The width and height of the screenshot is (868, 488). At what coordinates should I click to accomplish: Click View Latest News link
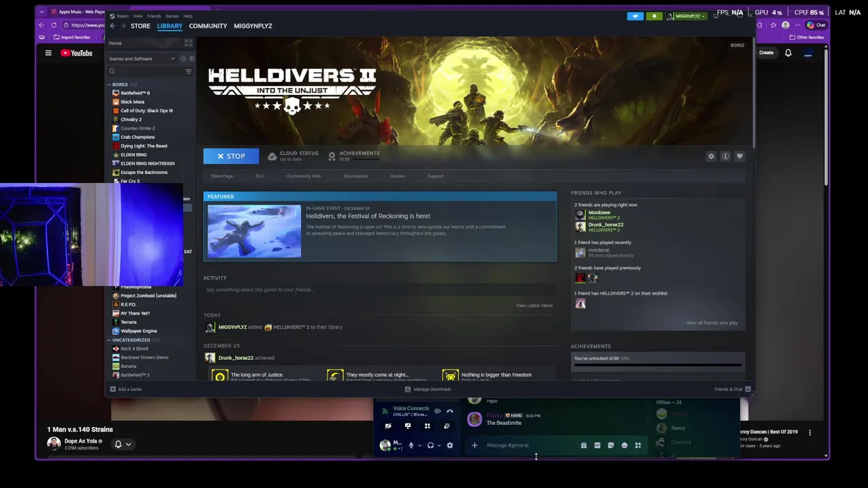534,306
